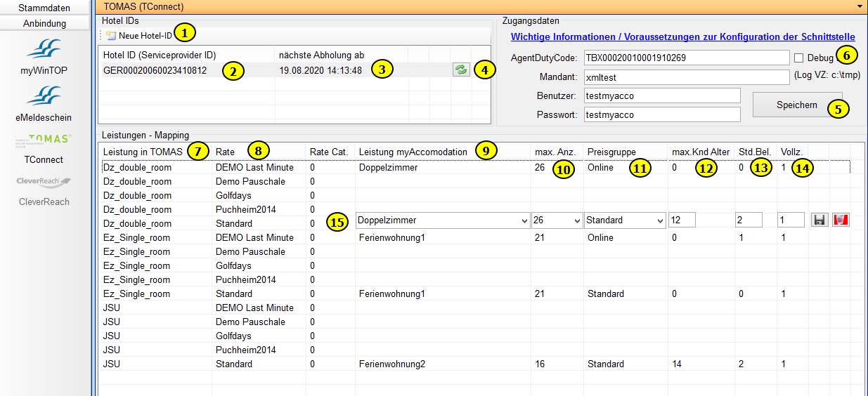Select hotel ID GER00020060023410812

click(x=155, y=70)
